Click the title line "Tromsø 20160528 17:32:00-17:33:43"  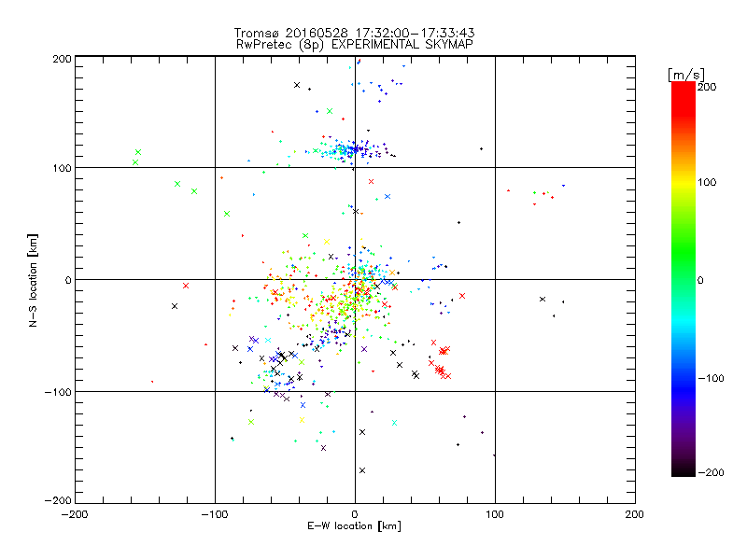pyautogui.click(x=354, y=33)
